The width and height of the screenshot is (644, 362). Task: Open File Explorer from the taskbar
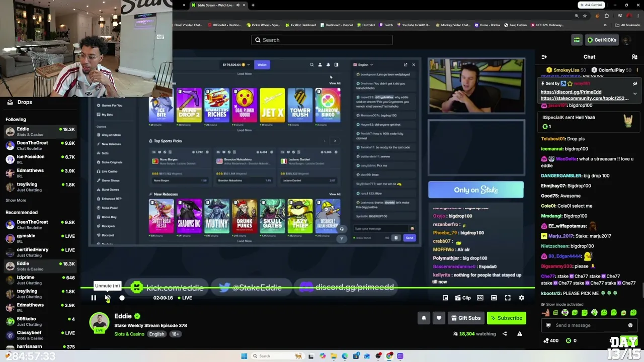(x=334, y=356)
